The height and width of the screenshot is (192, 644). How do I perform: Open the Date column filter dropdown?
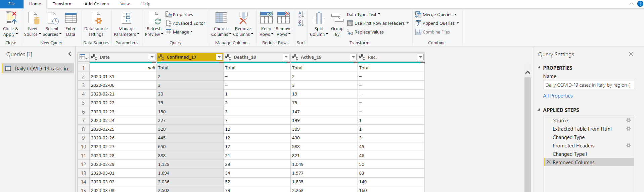(x=152, y=57)
